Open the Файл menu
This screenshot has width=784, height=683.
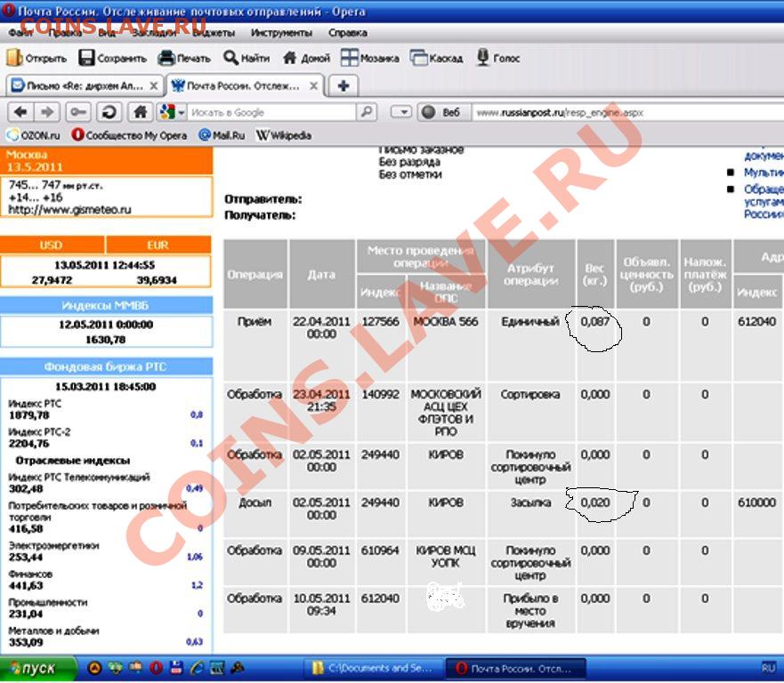(20, 33)
